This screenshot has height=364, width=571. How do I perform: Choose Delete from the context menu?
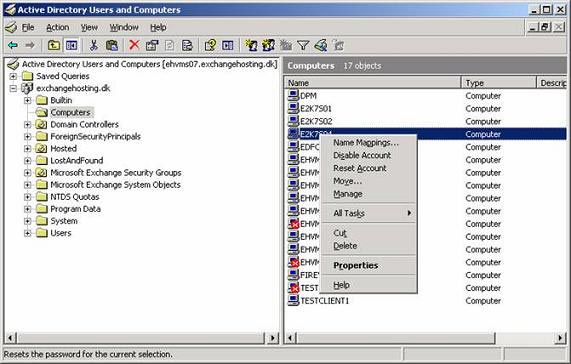(369, 246)
